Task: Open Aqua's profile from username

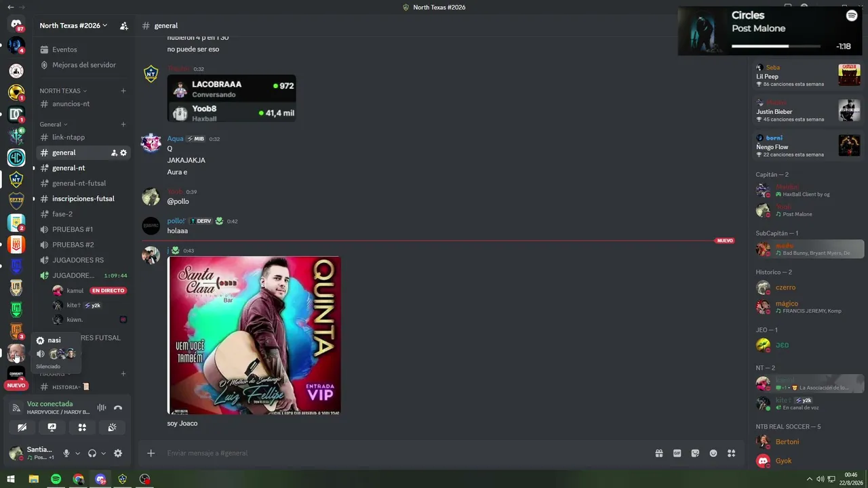Action: (x=175, y=139)
